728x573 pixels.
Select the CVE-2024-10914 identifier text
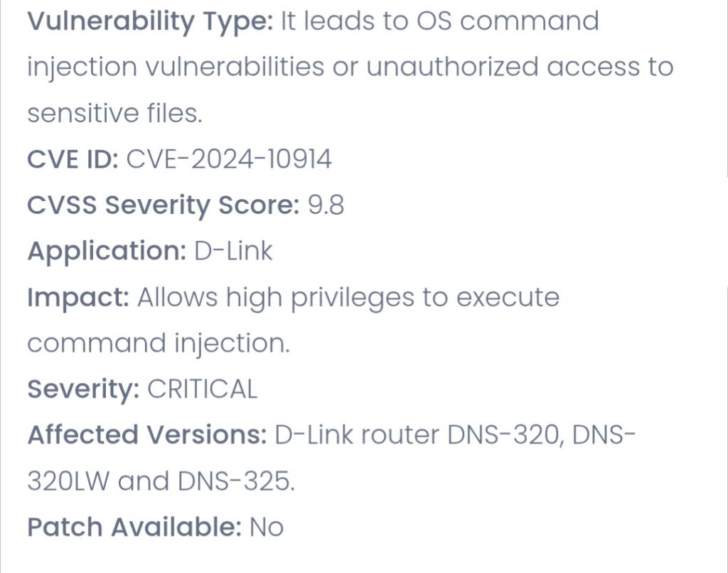click(x=229, y=159)
